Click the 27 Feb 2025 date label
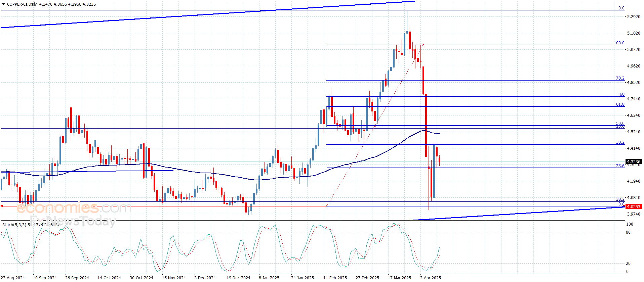This screenshot has width=644, height=282. (367, 278)
